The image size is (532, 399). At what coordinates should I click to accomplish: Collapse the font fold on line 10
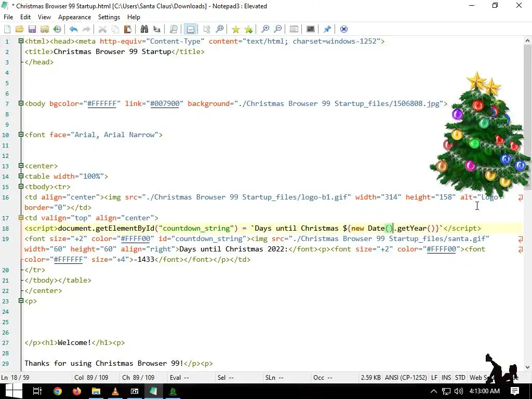[x=21, y=135]
